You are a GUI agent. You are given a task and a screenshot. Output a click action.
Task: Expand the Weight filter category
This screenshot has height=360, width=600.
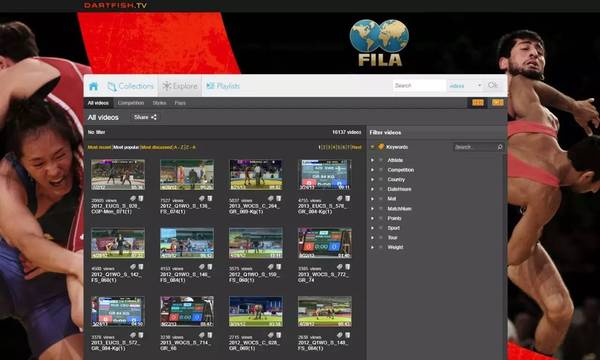click(x=372, y=247)
